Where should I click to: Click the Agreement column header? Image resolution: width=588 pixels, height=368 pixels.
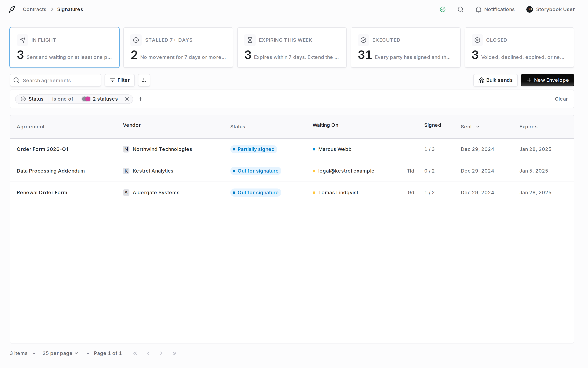click(x=31, y=127)
